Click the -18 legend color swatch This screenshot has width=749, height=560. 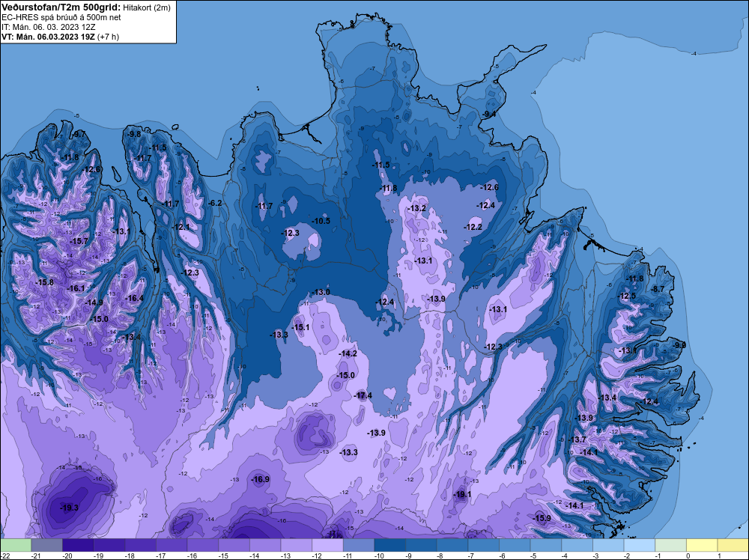coord(141,545)
